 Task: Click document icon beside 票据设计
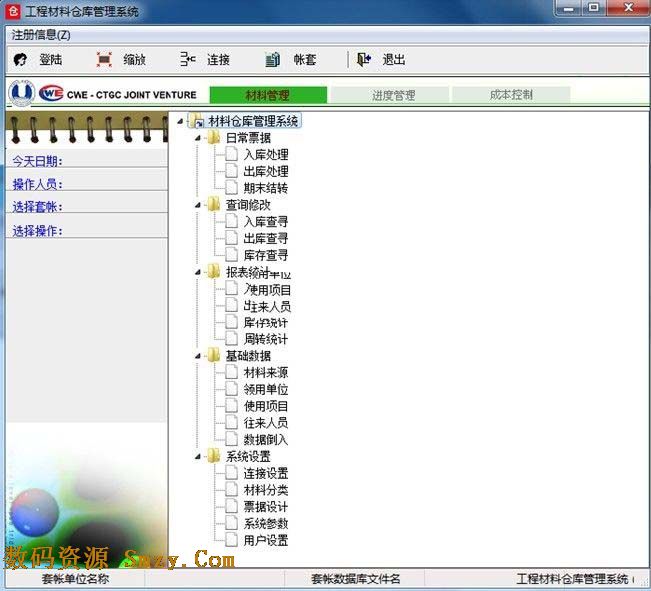coord(231,506)
